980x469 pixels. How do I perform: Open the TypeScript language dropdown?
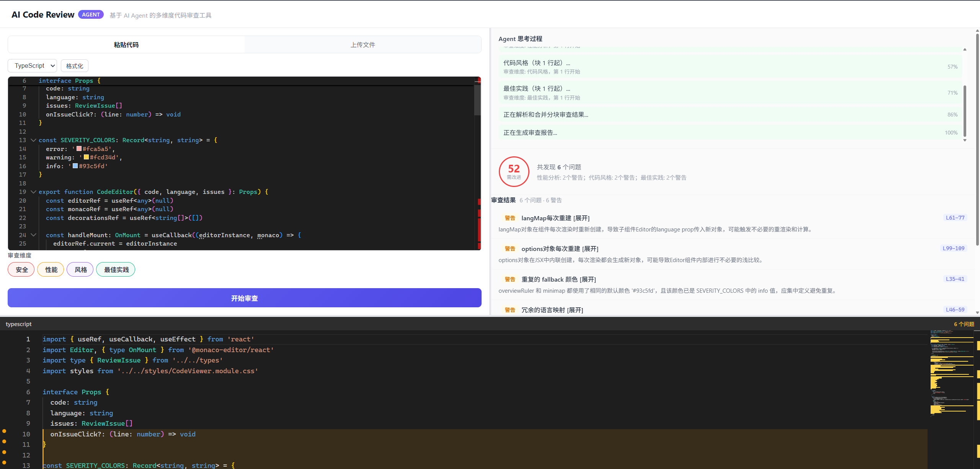click(33, 66)
